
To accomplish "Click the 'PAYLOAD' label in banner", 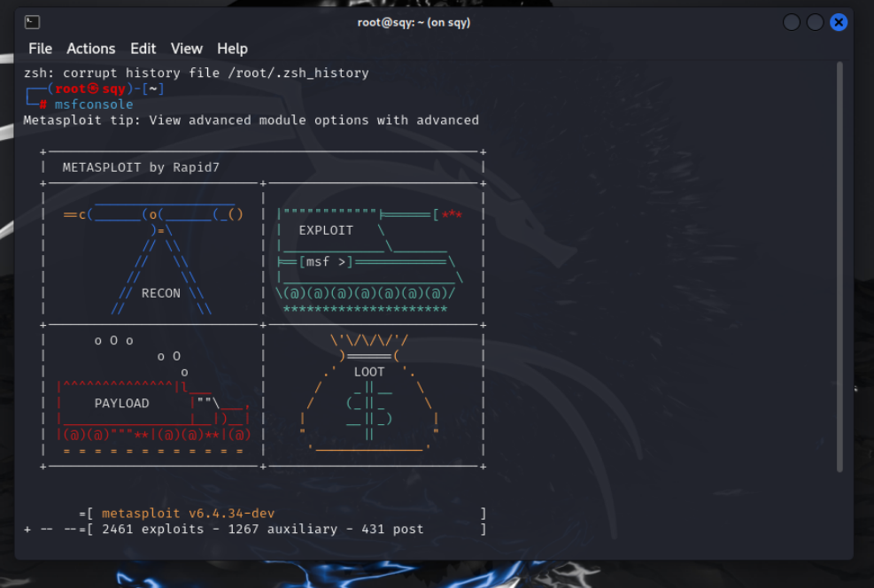I will (121, 403).
